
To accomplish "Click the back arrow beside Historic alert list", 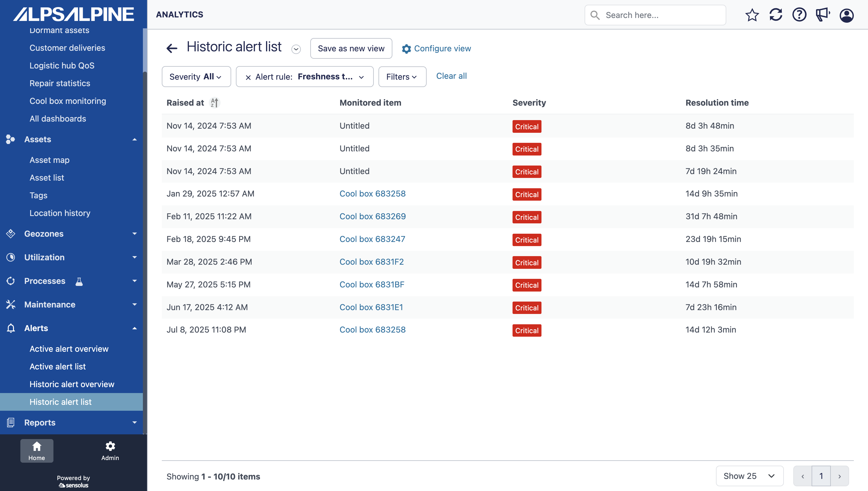I will tap(172, 49).
